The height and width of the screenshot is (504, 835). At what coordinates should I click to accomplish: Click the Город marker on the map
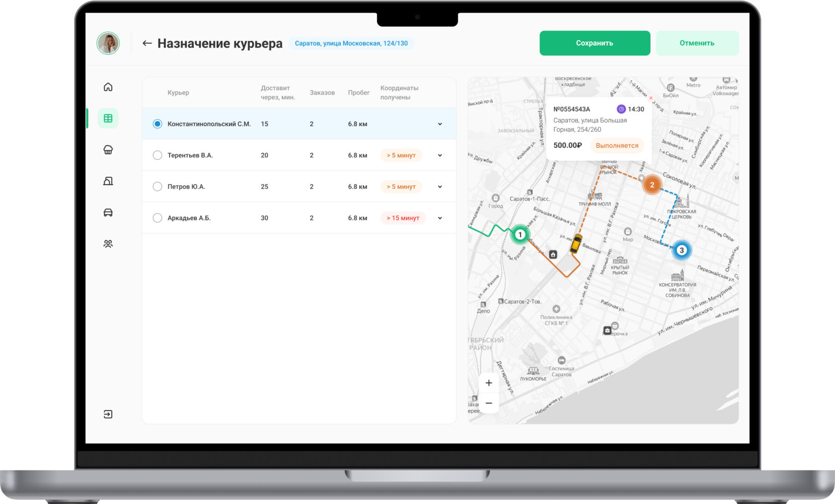coord(496,198)
